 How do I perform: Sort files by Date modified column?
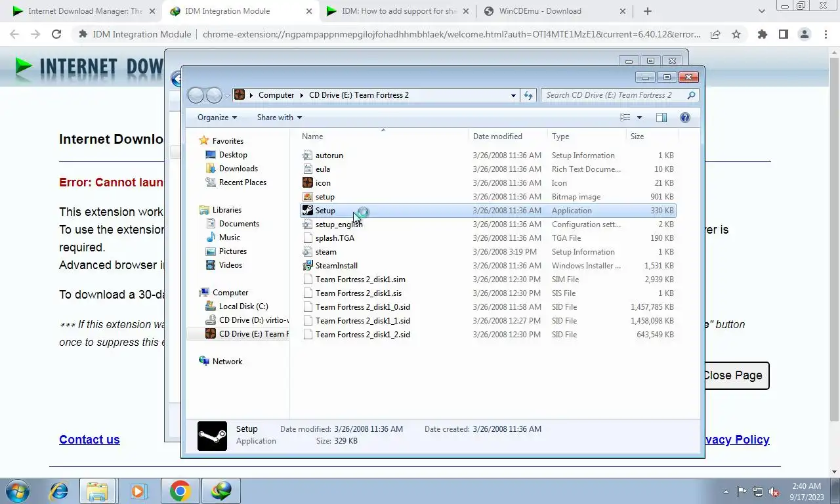tap(509, 136)
